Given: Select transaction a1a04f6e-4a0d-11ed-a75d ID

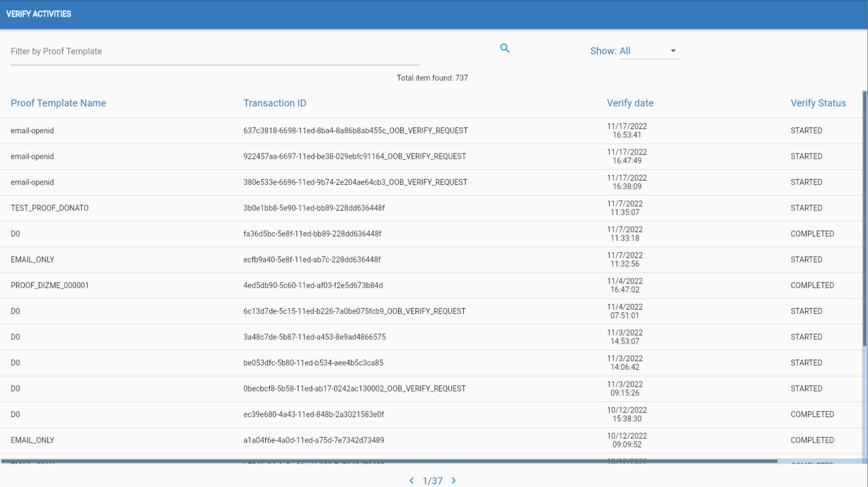Looking at the screenshot, I should click(x=314, y=440).
